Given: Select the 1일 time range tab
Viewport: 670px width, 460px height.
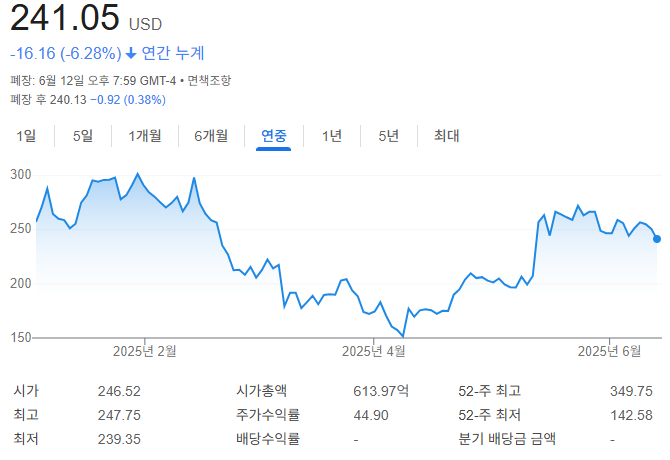Looking at the screenshot, I should point(26,136).
